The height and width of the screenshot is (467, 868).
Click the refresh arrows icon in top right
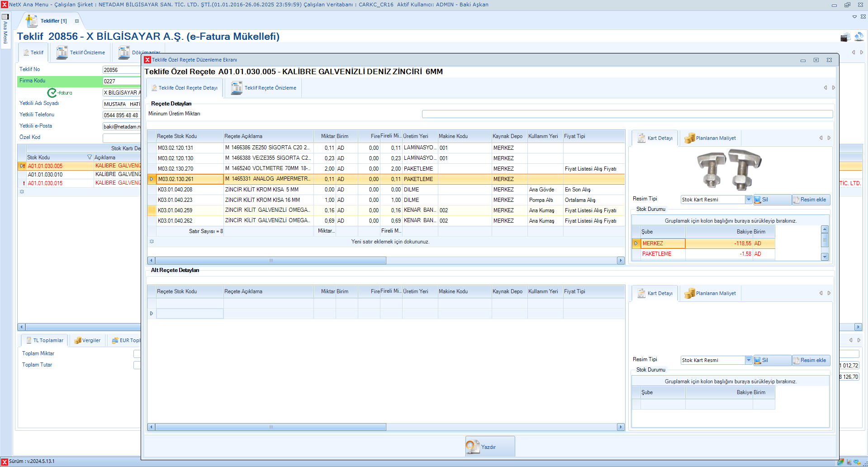click(x=859, y=37)
